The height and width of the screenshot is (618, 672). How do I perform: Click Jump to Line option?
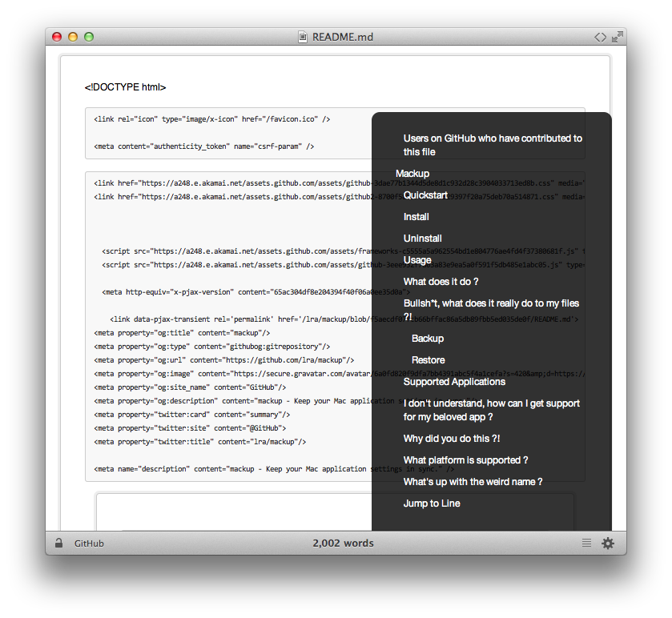click(432, 504)
